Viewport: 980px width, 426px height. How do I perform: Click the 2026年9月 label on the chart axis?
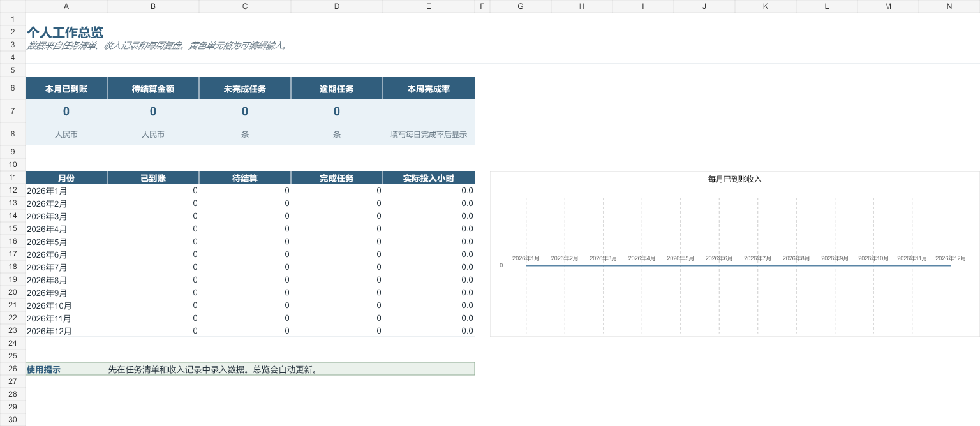835,258
